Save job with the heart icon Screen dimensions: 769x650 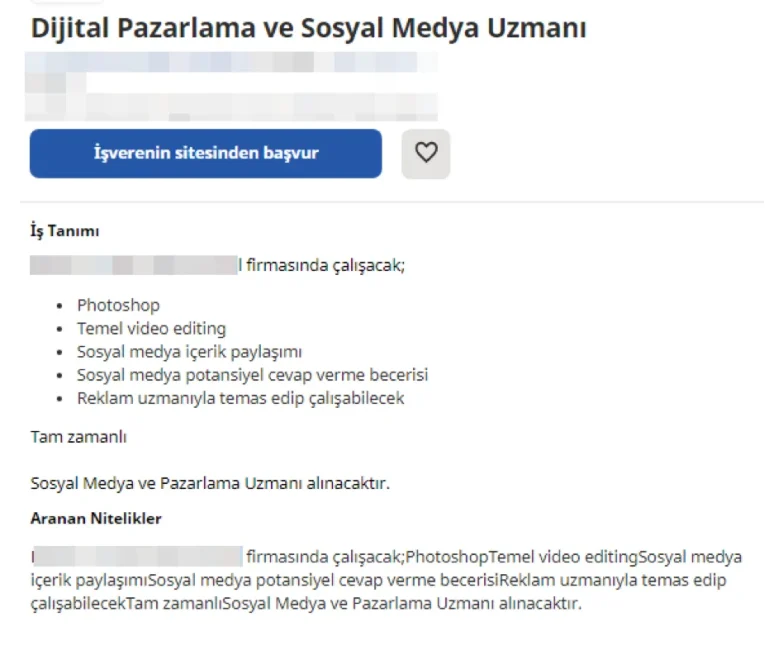[x=426, y=154]
